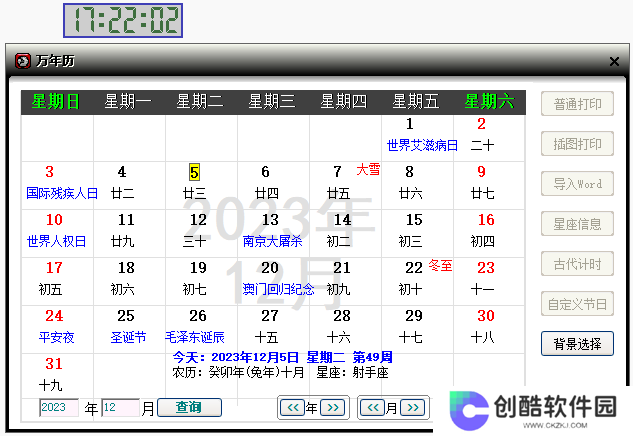633x436 pixels.
Task: Click the 万年历 app icon in title bar
Action: pos(23,61)
